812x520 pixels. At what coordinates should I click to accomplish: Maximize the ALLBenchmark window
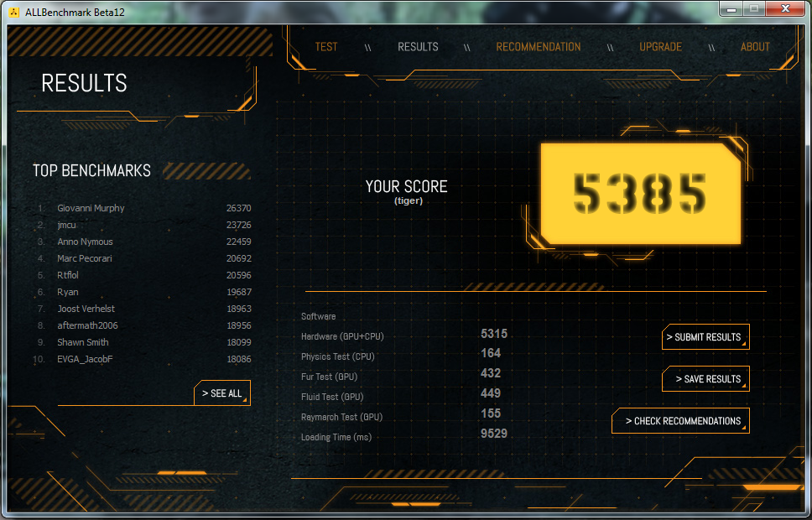754,8
